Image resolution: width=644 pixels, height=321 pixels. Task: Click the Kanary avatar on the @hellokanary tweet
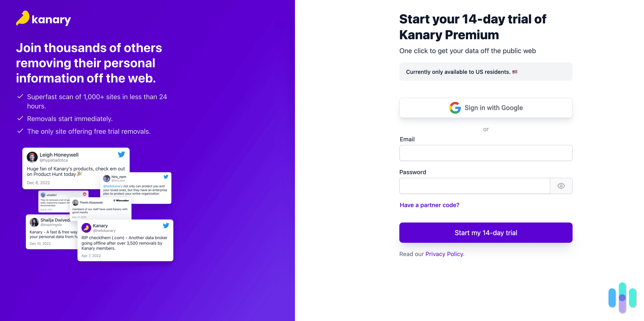click(x=86, y=228)
